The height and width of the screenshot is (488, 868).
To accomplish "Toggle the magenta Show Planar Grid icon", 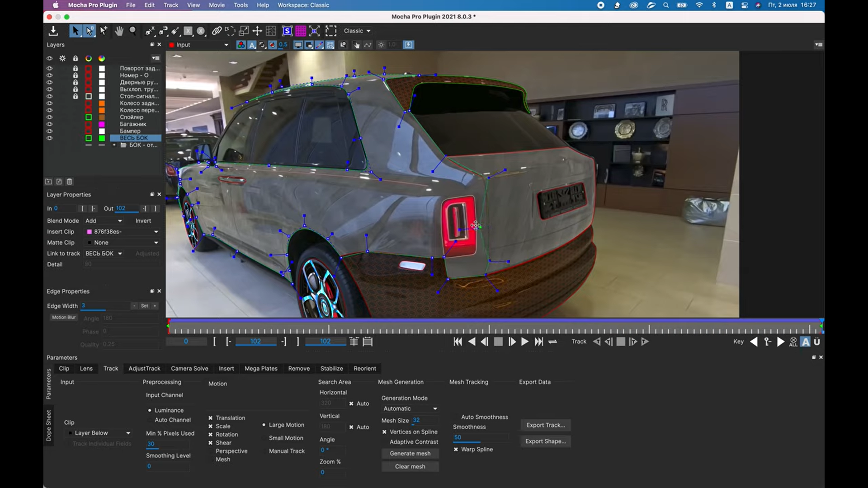I will click(301, 31).
